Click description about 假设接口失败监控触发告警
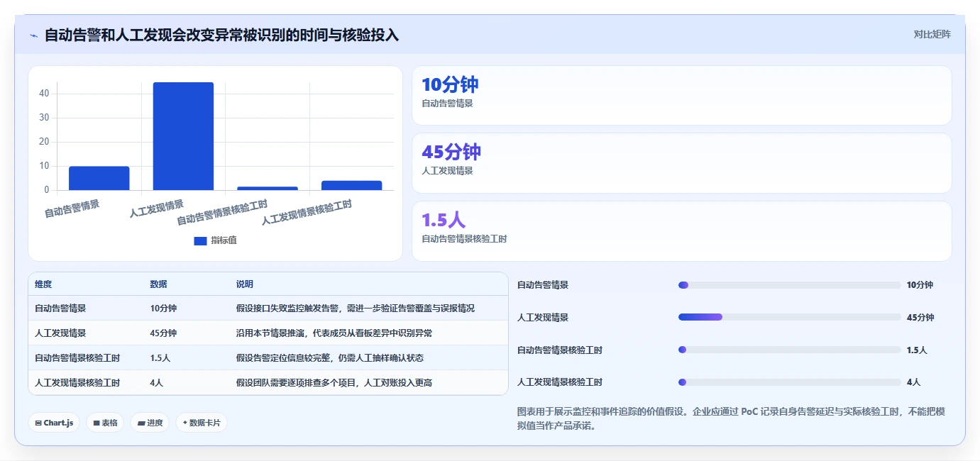980x461 pixels. 356,309
